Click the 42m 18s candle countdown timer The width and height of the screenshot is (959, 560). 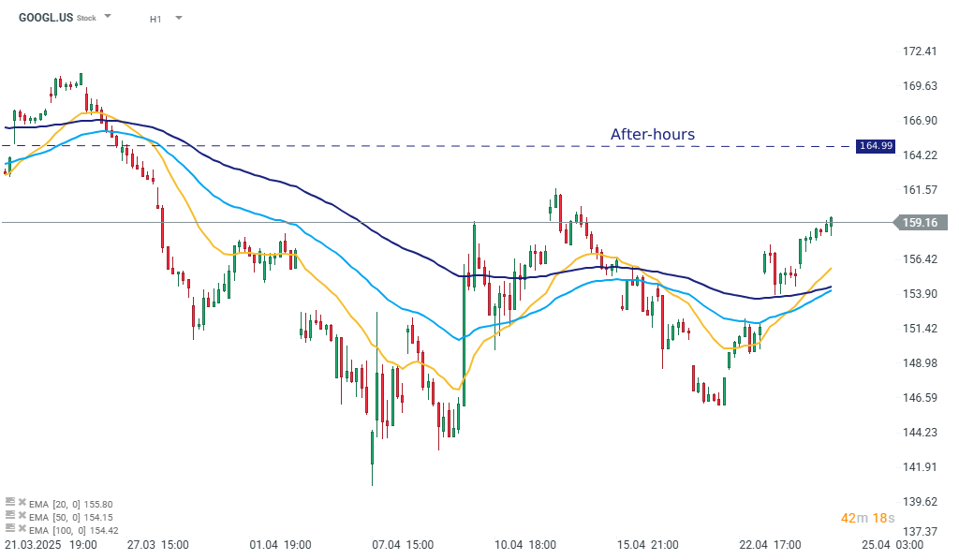pyautogui.click(x=868, y=517)
